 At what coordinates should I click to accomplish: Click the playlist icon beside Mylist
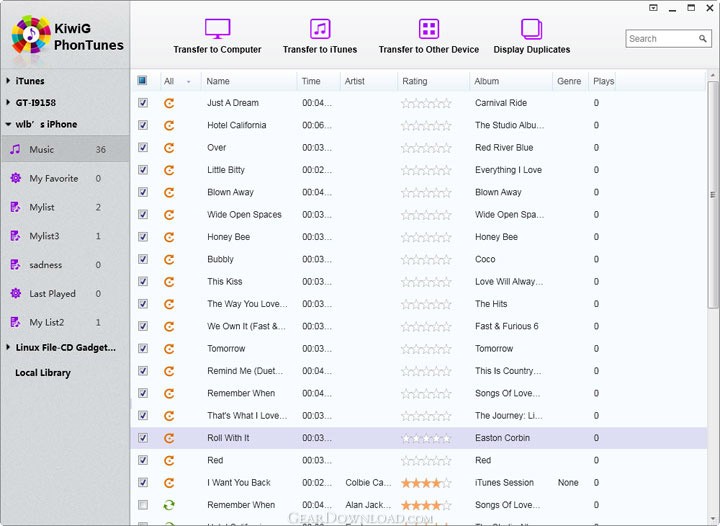click(15, 207)
